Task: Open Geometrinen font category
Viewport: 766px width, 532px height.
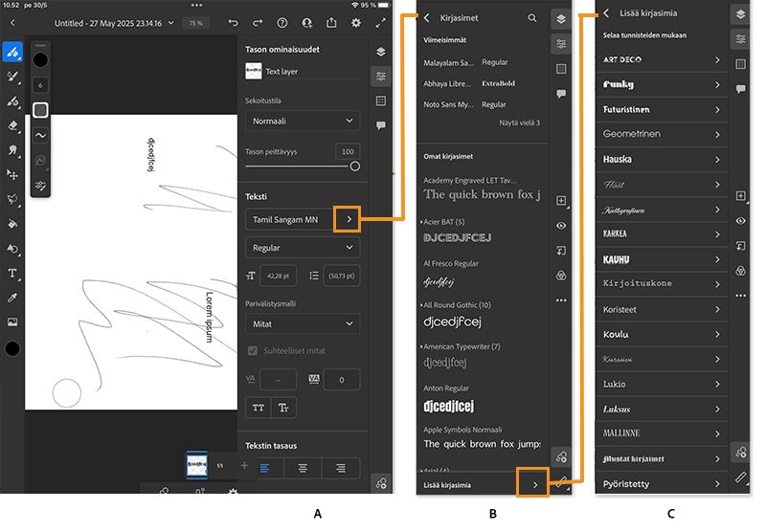Action: (661, 134)
